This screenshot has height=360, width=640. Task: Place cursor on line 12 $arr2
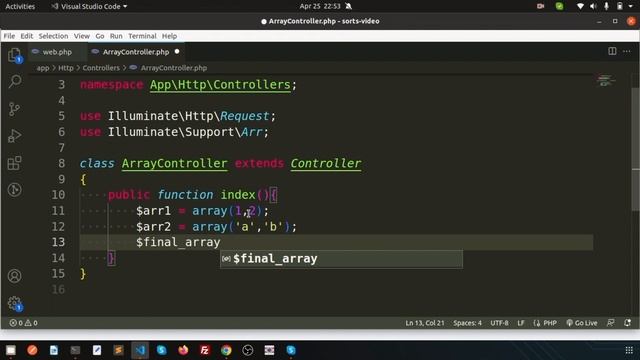click(x=153, y=227)
